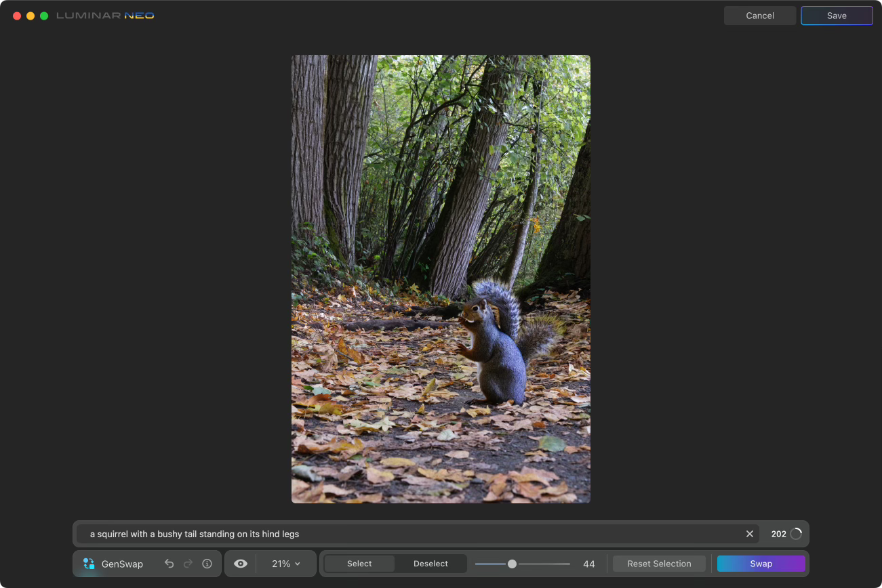
Task: Click the brush size value 44
Action: [589, 564]
